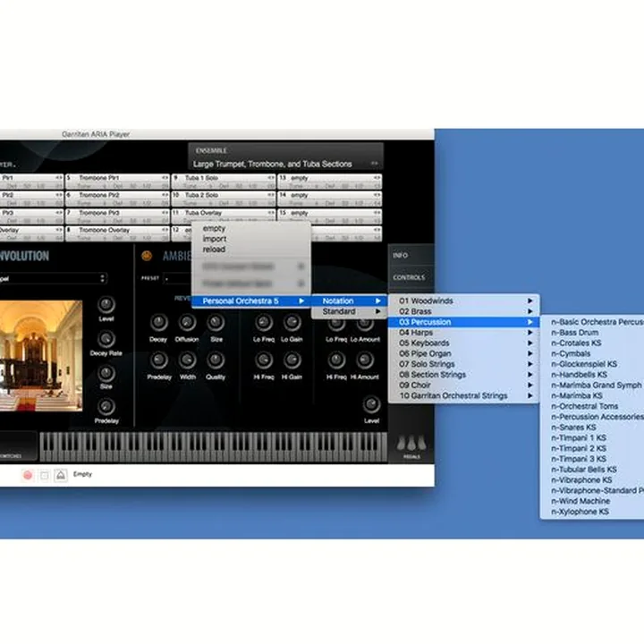Adjust the Hi Gain knob

click(x=292, y=360)
